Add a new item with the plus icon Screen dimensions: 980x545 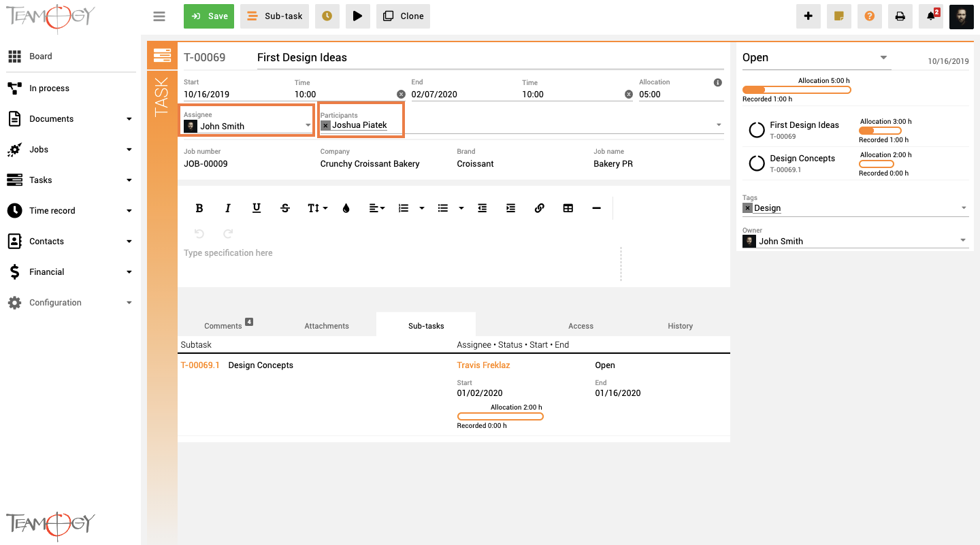pyautogui.click(x=808, y=16)
